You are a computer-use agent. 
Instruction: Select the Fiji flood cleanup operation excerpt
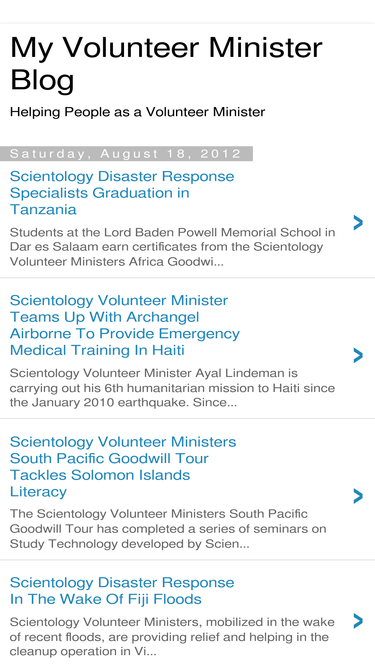[172, 636]
